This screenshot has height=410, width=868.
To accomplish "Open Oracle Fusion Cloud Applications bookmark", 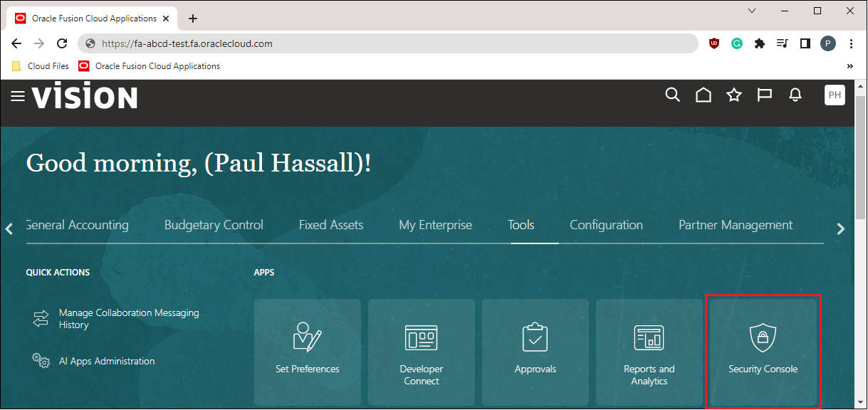I will tap(150, 66).
